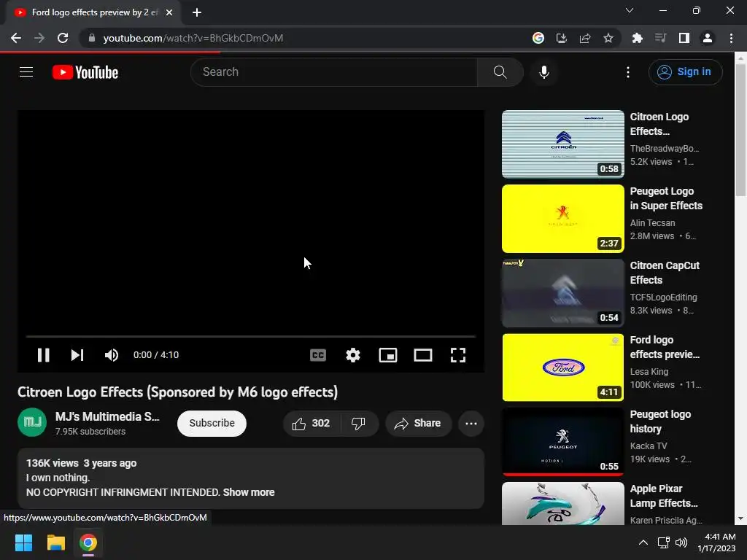The image size is (747, 560).
Task: View site information lock icon
Action: point(91,38)
